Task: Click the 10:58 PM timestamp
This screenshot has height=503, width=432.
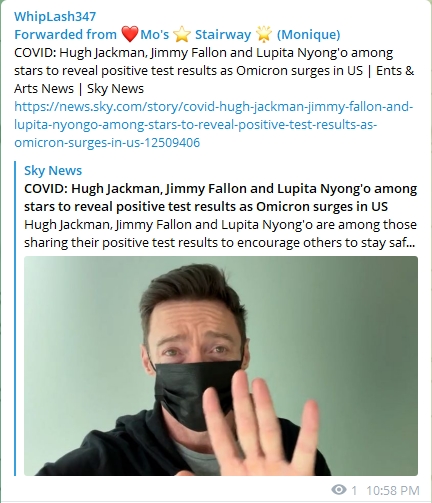Action: tap(393, 490)
